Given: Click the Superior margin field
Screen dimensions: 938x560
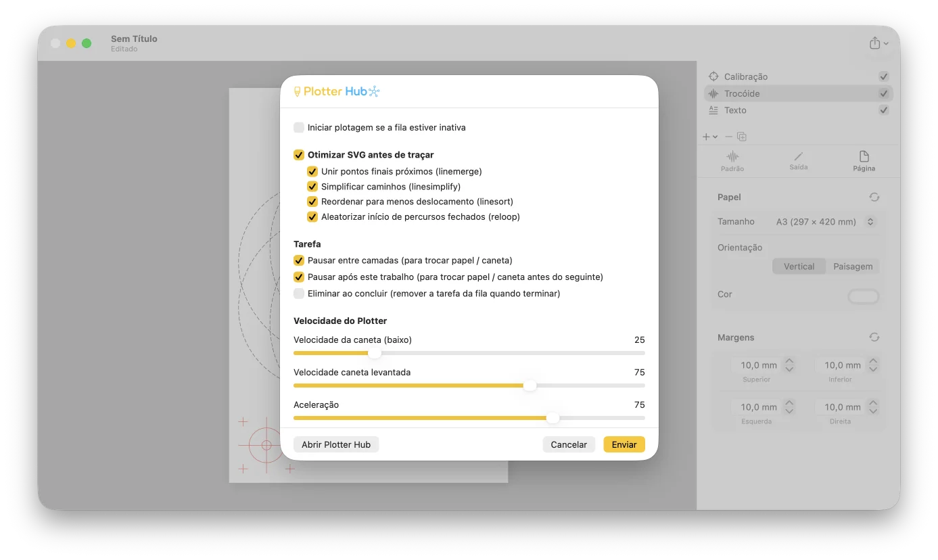Looking at the screenshot, I should pos(756,365).
